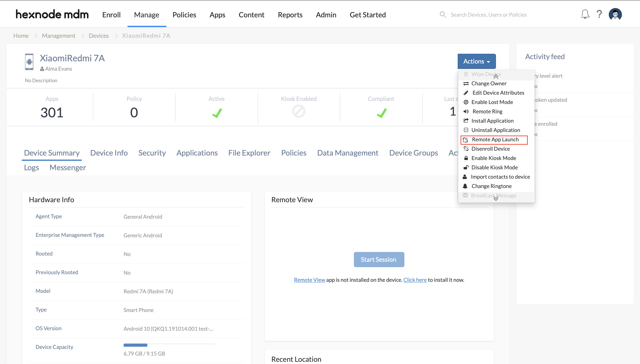Switch to the Logs tab
This screenshot has width=640, height=364.
tap(31, 168)
